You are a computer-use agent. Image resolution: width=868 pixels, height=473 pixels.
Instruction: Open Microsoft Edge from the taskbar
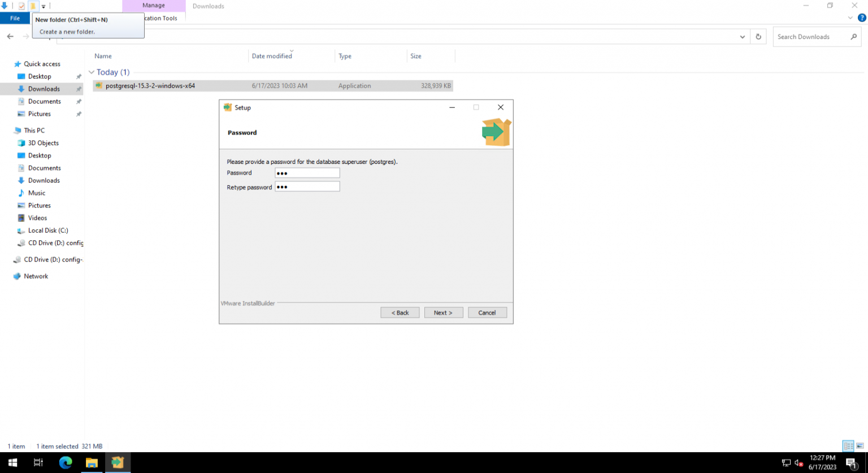(66, 462)
